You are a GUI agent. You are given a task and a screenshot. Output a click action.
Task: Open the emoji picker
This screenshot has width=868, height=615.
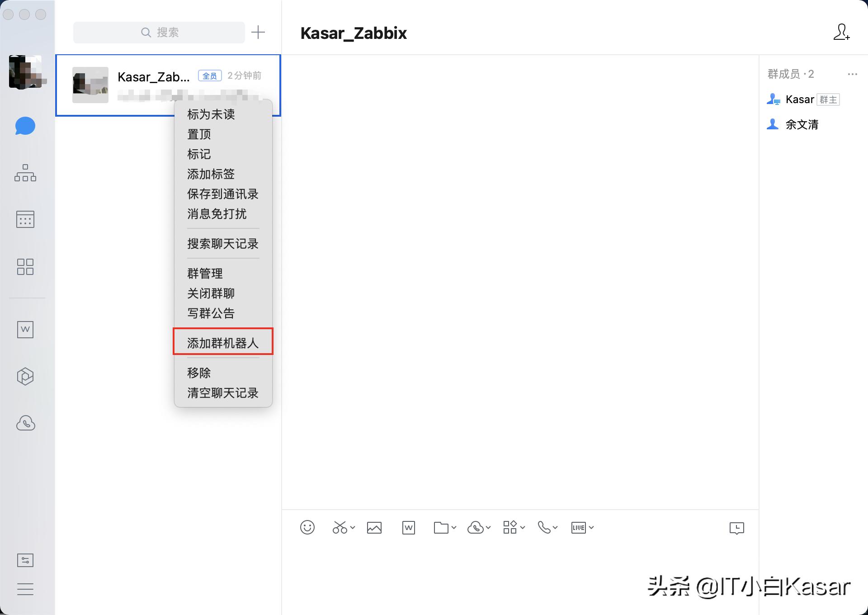pyautogui.click(x=307, y=527)
